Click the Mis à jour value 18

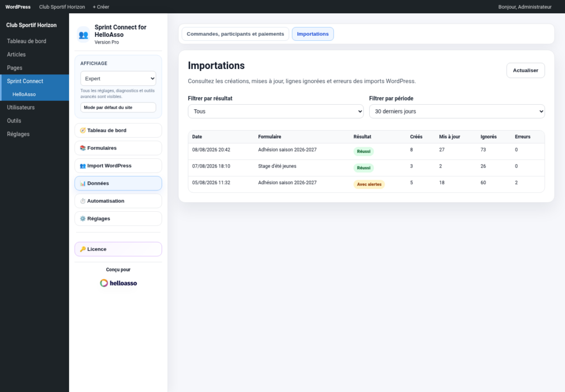pyautogui.click(x=442, y=183)
